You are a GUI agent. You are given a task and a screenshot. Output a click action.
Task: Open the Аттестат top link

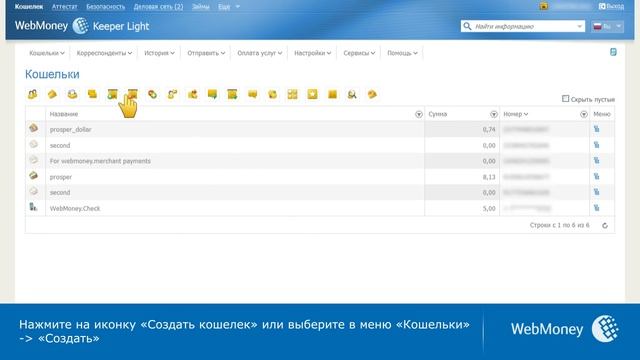coord(64,7)
